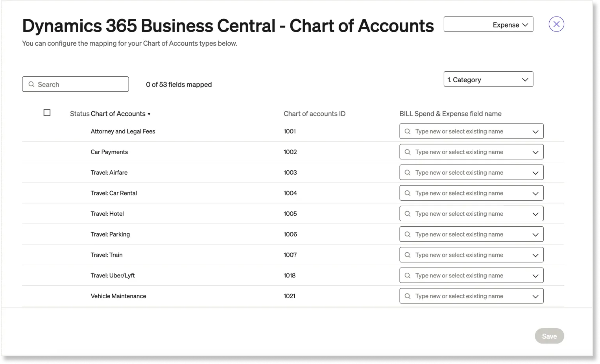This screenshot has height=364, width=600.
Task: Click search icon in Travel: Airfare field
Action: pos(408,172)
